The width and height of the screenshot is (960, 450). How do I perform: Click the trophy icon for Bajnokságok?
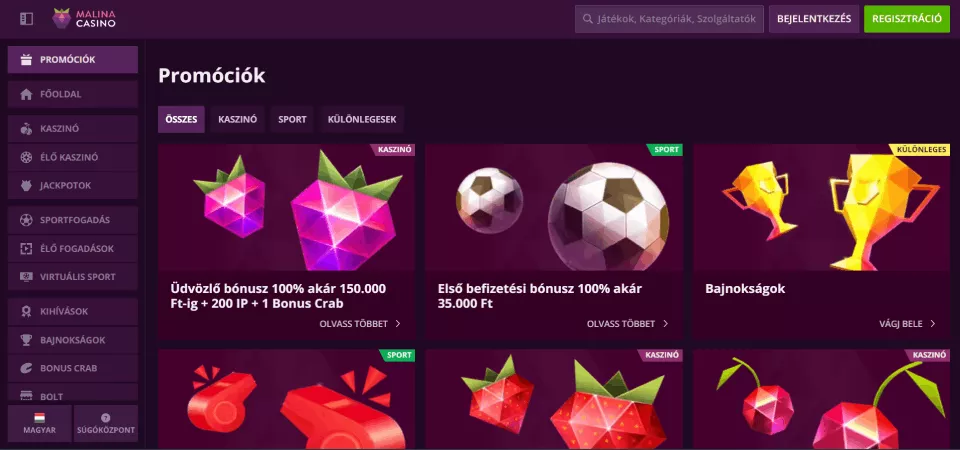coord(26,340)
